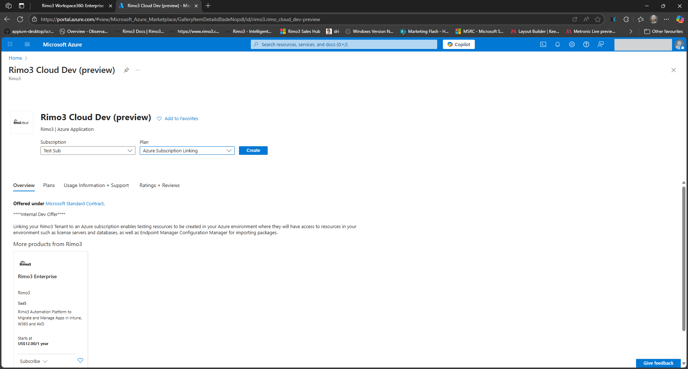The height and width of the screenshot is (369, 688).
Task: Click the 'Internal Dev Offer' text
Action: 39,214
